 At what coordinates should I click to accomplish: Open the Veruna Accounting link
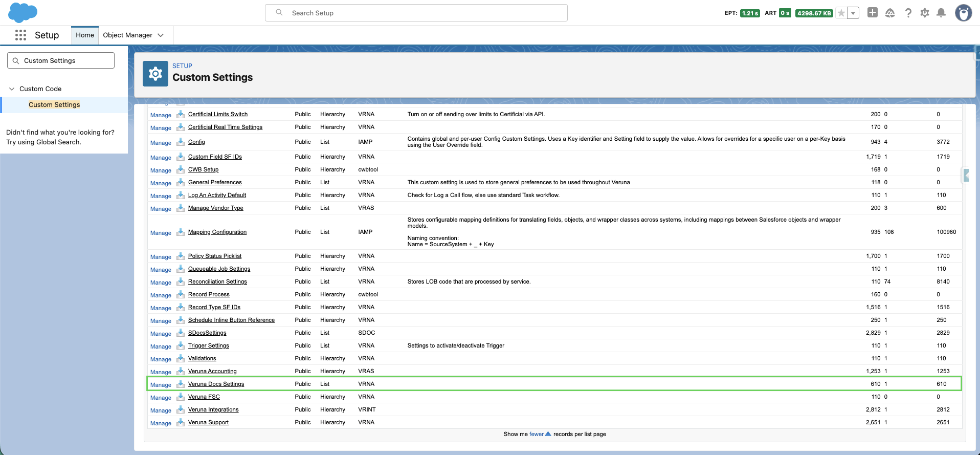[x=212, y=371]
